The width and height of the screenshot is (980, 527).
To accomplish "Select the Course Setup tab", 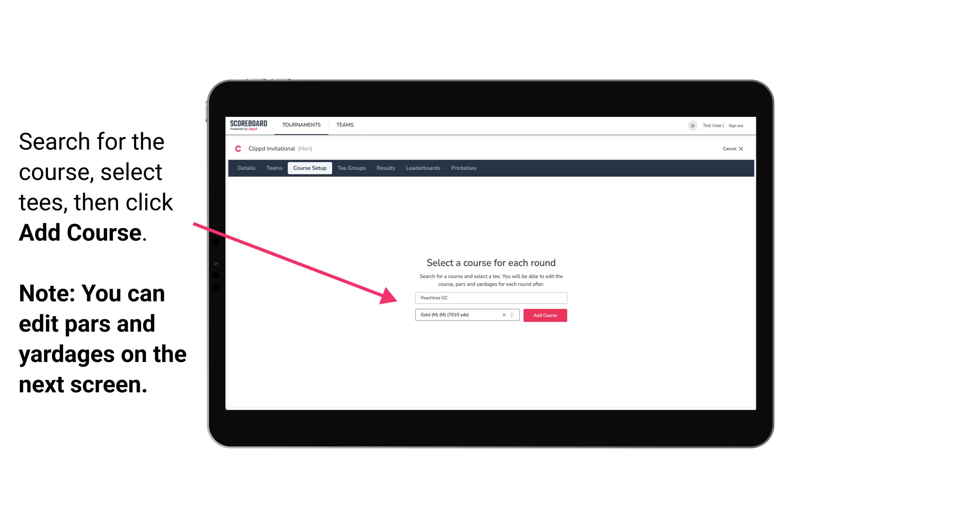I will point(310,168).
